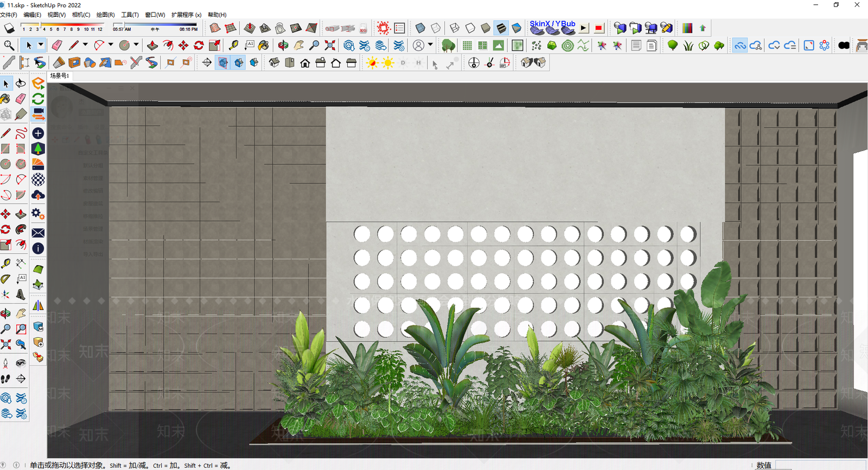Open the Arc tool dropdown arrow
868x470 pixels.
[111, 46]
